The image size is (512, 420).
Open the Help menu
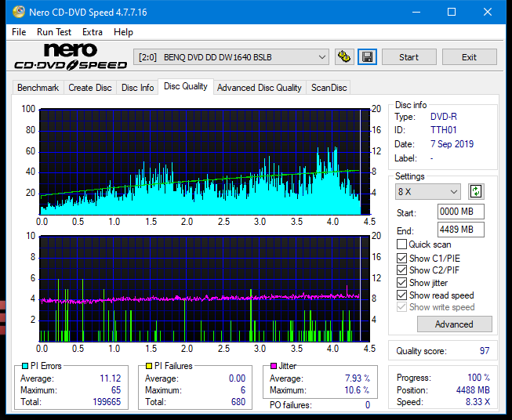(123, 32)
